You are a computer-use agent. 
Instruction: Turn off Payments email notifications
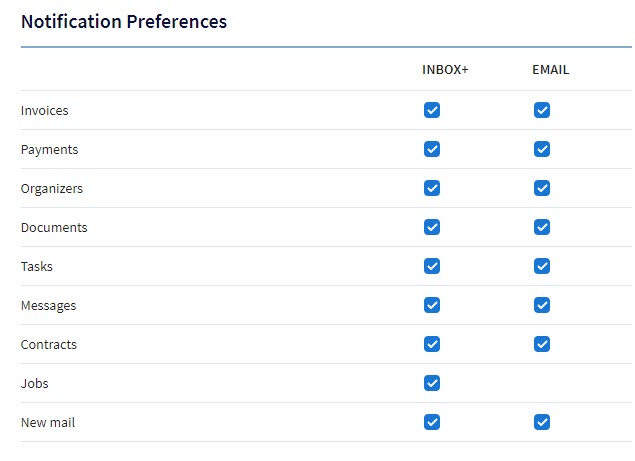pos(542,149)
